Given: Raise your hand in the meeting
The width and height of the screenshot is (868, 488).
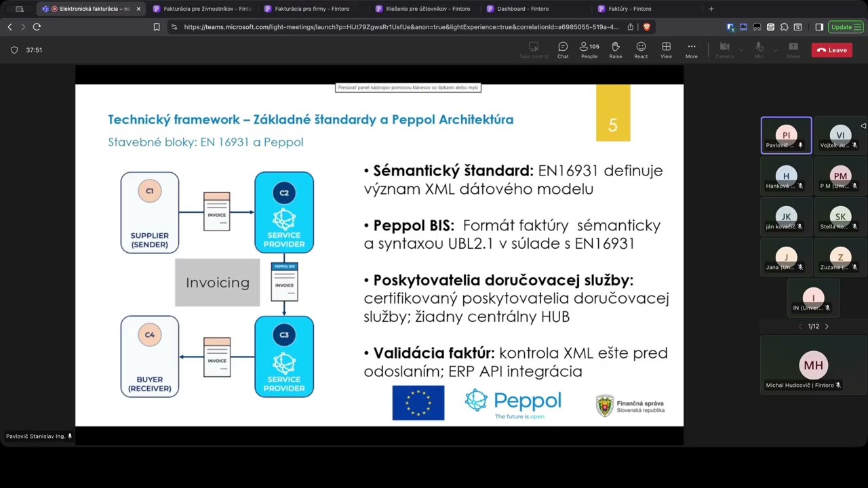Looking at the screenshot, I should [x=615, y=50].
